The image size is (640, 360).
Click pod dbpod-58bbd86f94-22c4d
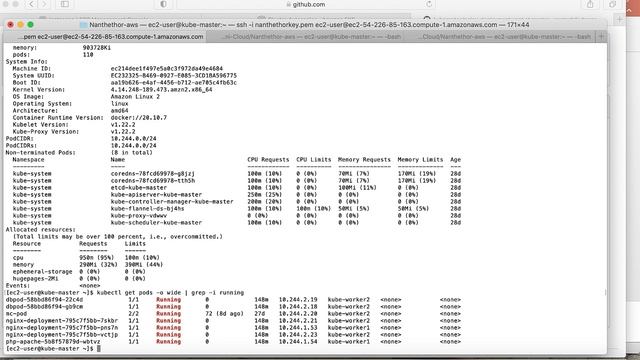pos(44,300)
